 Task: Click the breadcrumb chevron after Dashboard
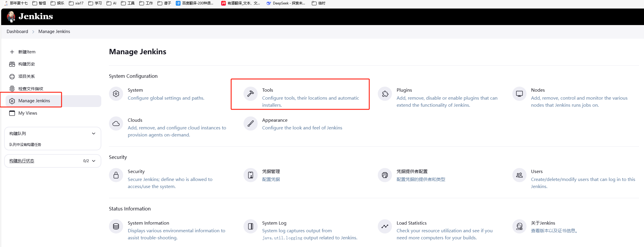[x=33, y=32]
